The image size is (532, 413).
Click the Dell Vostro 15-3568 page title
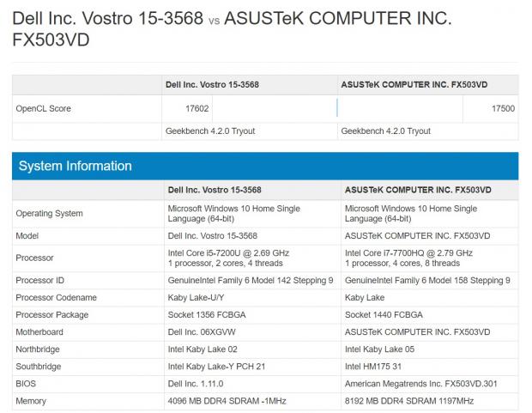tap(107, 17)
